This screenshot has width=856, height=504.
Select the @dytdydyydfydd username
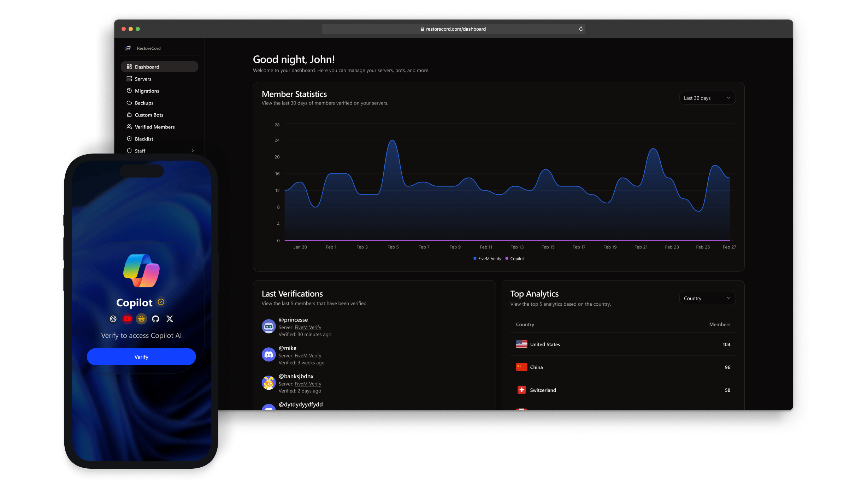click(x=301, y=404)
